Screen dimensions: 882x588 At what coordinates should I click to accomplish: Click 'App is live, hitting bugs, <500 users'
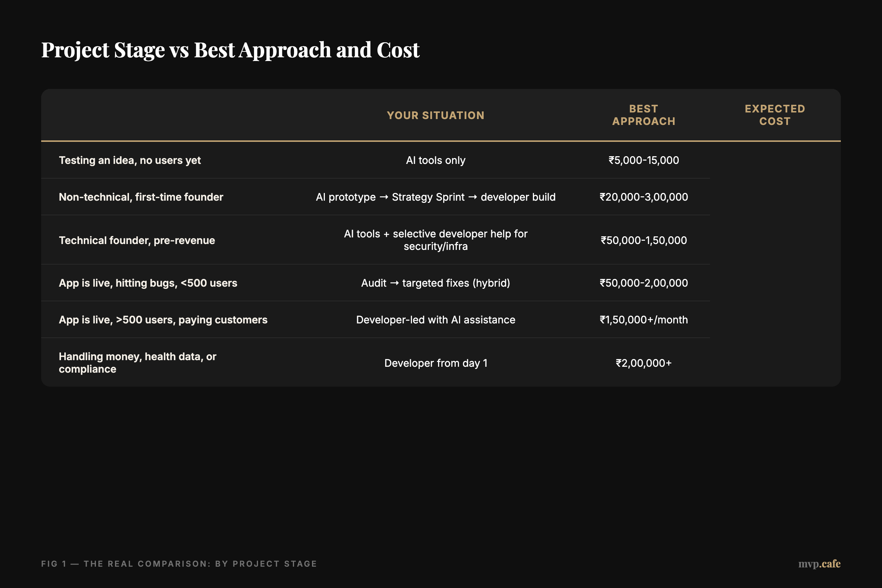pos(148,283)
